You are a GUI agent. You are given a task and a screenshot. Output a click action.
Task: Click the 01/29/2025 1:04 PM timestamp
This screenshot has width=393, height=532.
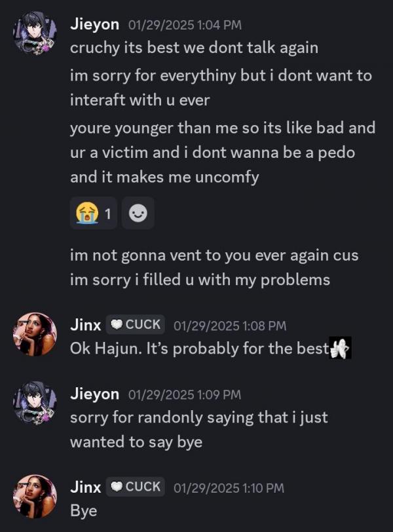pyautogui.click(x=185, y=25)
